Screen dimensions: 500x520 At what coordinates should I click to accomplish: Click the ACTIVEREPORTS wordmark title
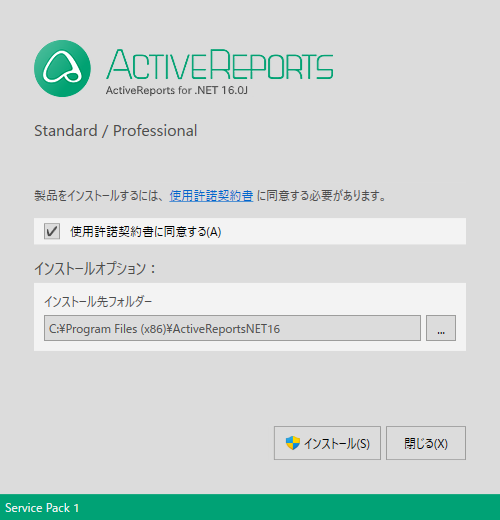(220, 64)
